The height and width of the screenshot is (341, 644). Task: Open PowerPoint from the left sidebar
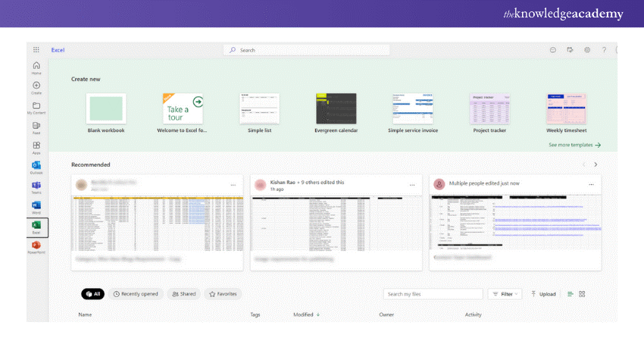tap(36, 246)
